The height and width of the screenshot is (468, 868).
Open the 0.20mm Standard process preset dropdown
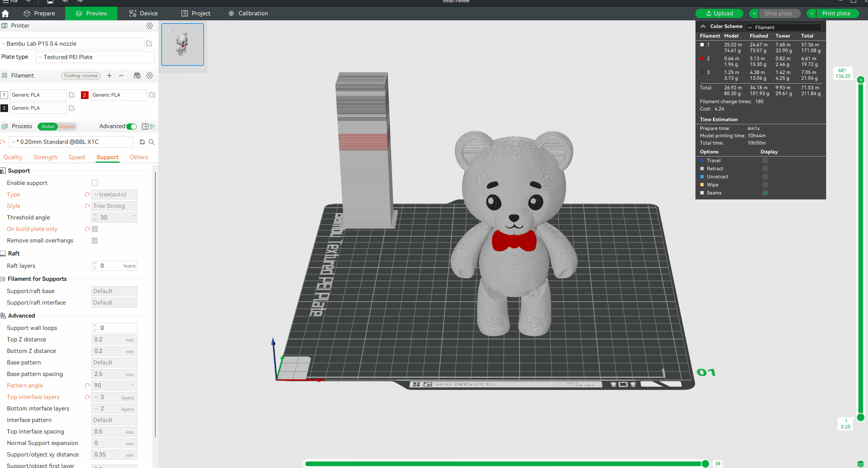pyautogui.click(x=71, y=142)
